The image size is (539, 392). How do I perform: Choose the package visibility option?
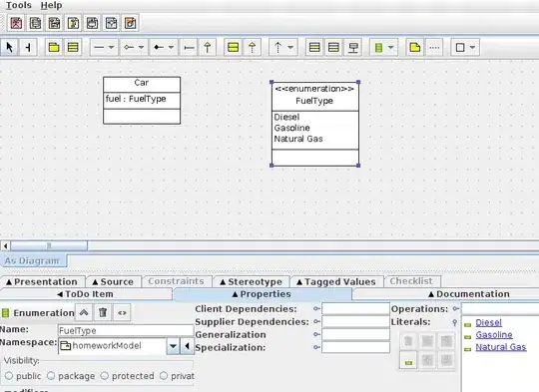51,376
